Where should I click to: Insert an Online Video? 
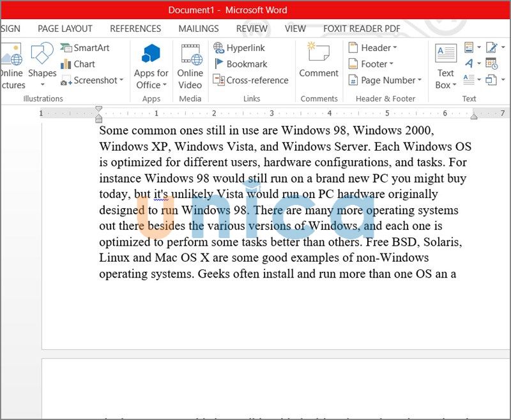[x=190, y=67]
